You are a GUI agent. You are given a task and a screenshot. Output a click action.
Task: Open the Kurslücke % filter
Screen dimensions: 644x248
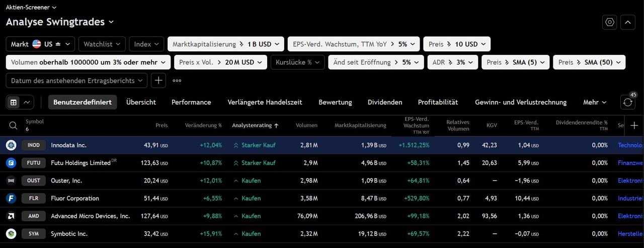(x=297, y=63)
